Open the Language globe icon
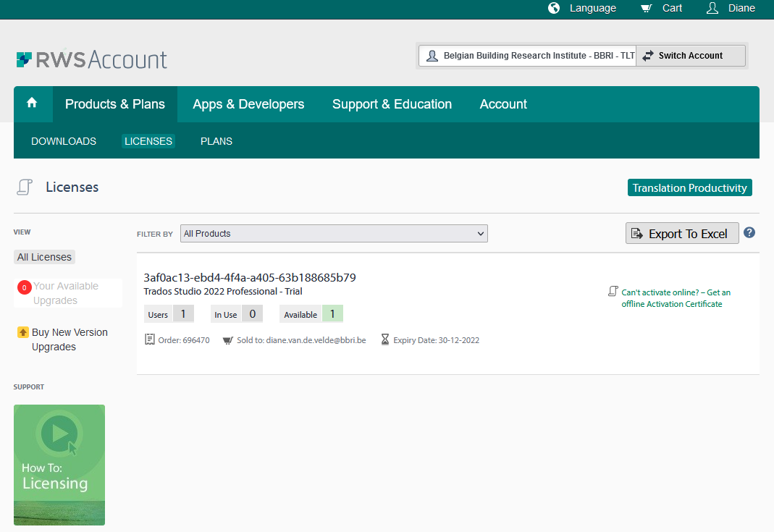This screenshot has height=532, width=774. (553, 8)
